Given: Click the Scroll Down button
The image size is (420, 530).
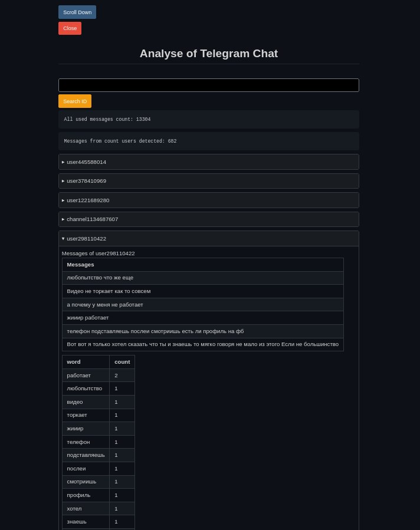Looking at the screenshot, I should 77,12.
